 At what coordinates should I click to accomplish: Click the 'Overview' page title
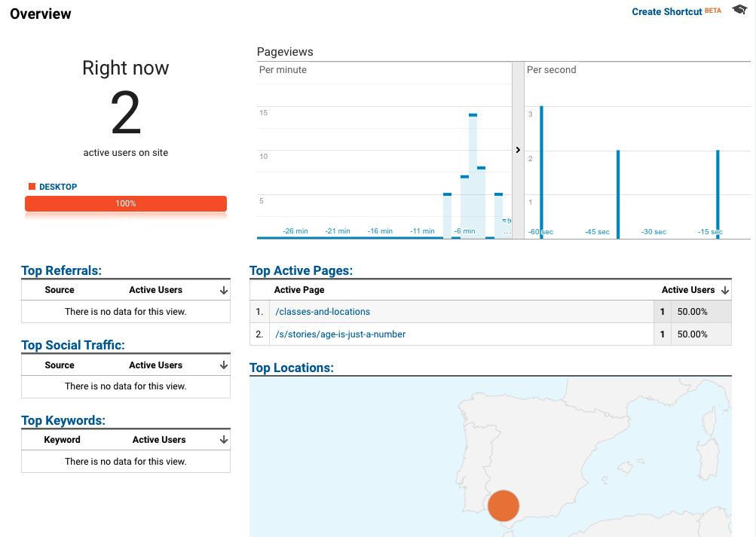[x=40, y=13]
